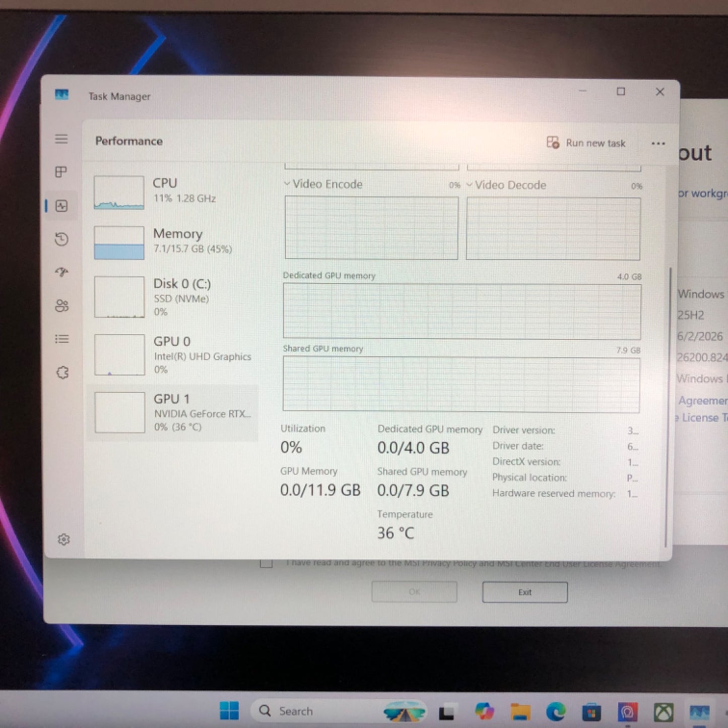Click the "Driver version:" label
The width and height of the screenshot is (728, 728).
tap(524, 430)
